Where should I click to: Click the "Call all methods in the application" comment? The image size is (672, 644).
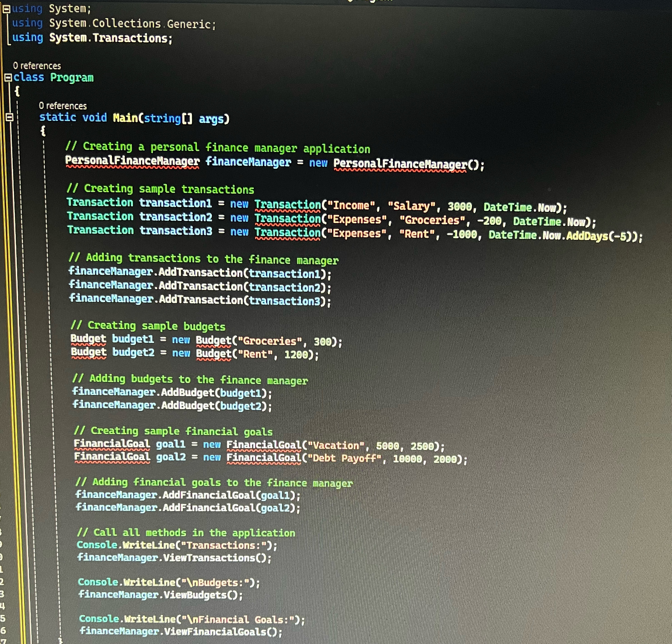click(186, 532)
